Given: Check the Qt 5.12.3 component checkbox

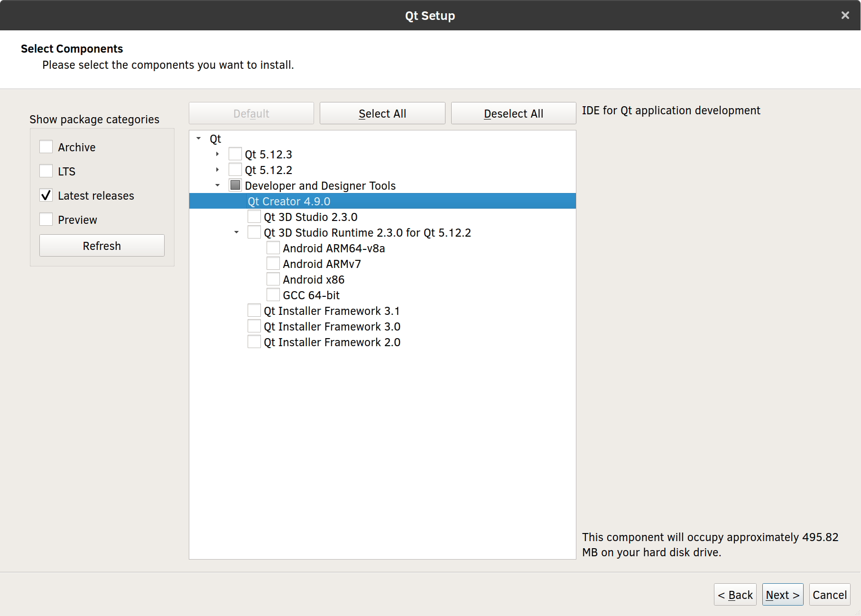Looking at the screenshot, I should click(x=235, y=153).
